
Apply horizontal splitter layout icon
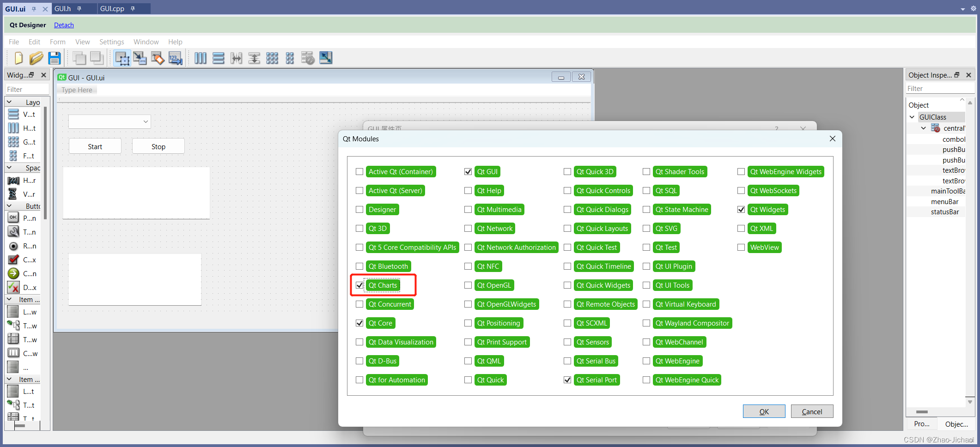[237, 58]
